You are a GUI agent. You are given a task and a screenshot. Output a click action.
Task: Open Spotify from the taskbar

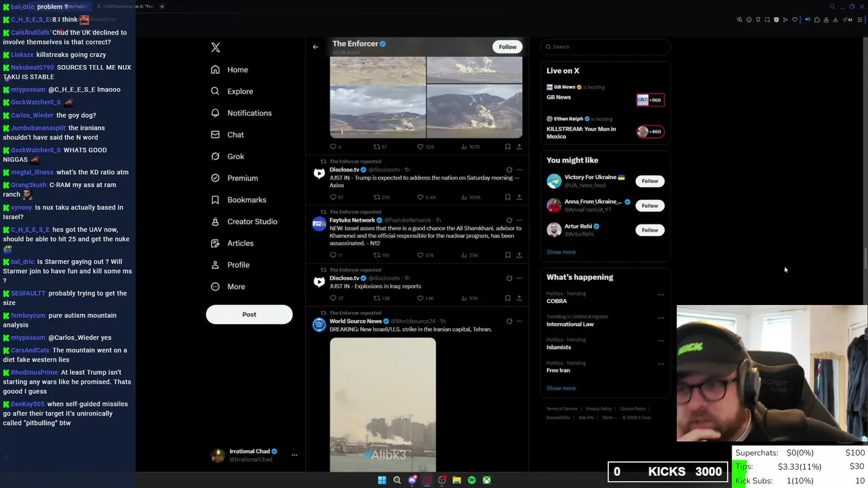pyautogui.click(x=471, y=480)
